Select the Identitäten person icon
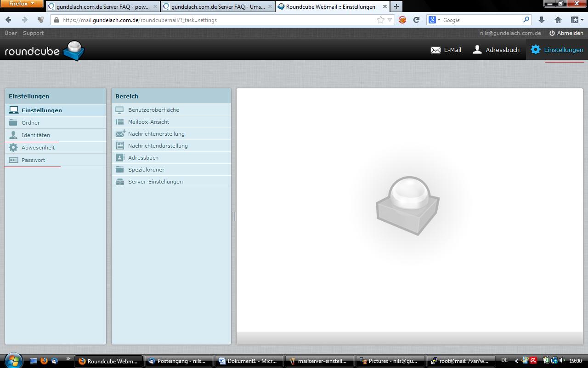The height and width of the screenshot is (368, 588). [13, 135]
